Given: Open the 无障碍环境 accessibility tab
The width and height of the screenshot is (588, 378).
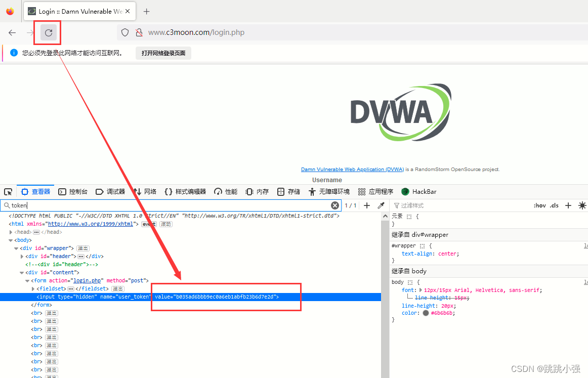Looking at the screenshot, I should click(x=329, y=192).
